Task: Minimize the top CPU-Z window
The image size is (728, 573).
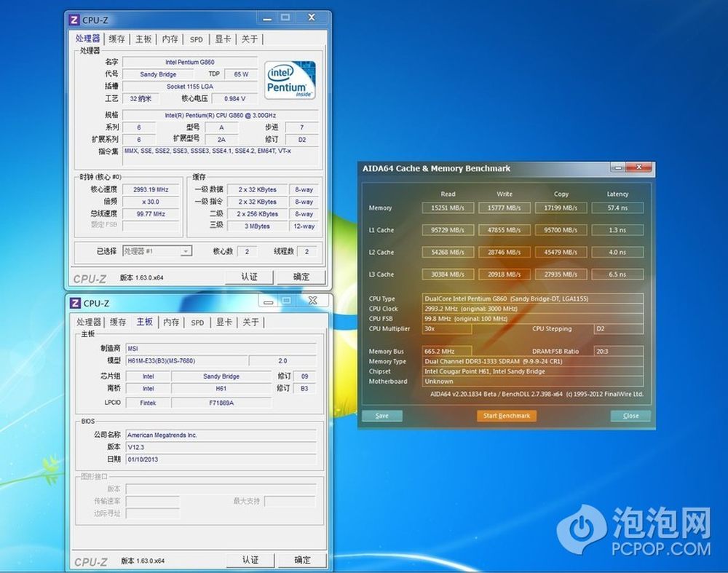Action: pos(267,18)
